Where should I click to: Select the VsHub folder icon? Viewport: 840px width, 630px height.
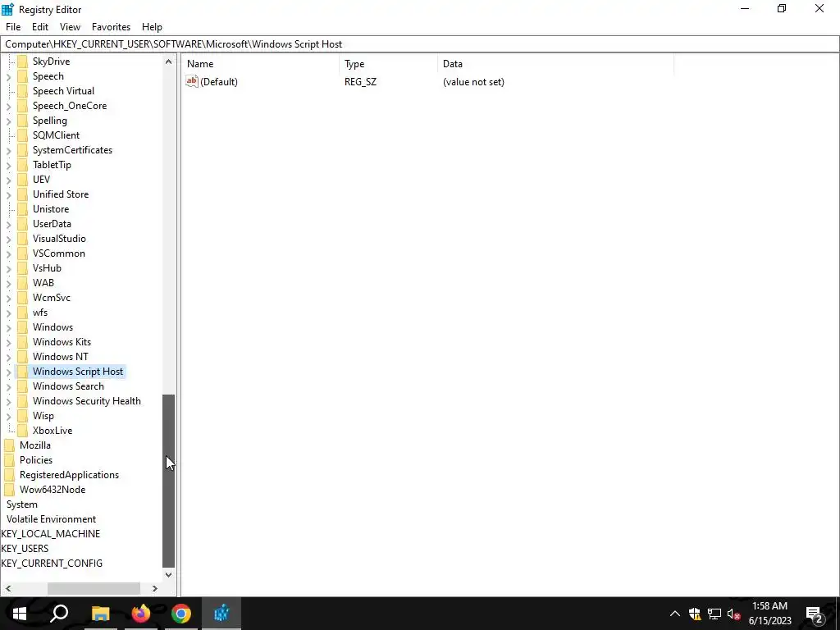click(22, 268)
